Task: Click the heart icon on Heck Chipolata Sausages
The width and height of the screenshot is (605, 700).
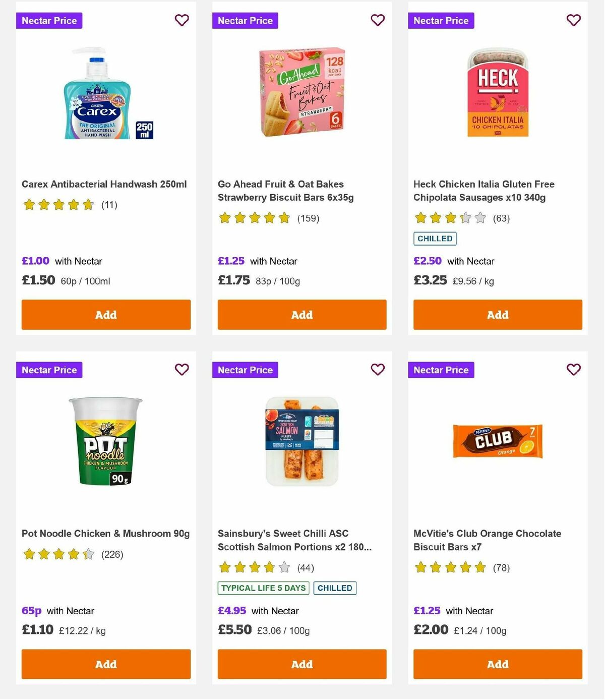Action: (x=573, y=20)
